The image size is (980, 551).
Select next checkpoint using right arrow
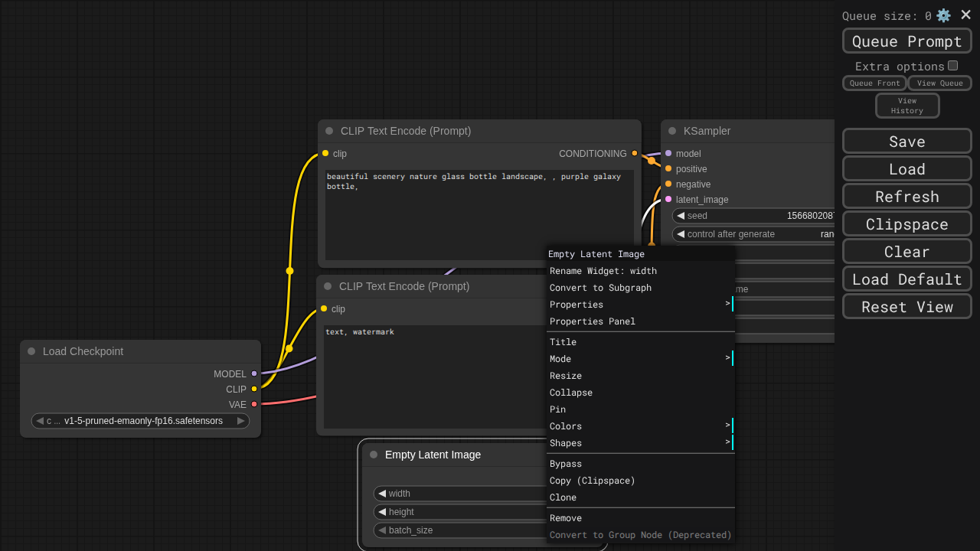240,421
